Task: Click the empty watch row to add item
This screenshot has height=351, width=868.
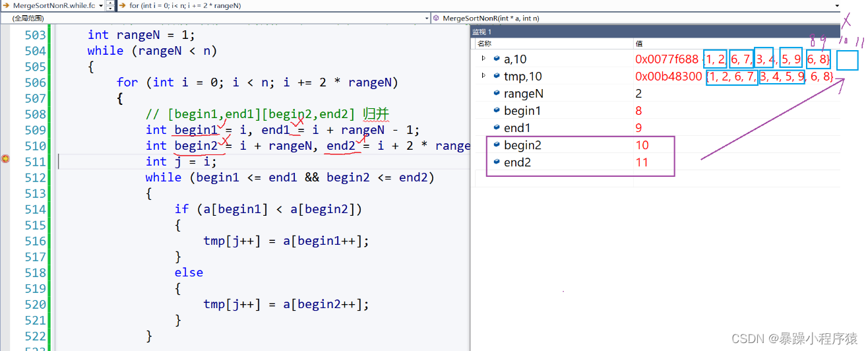Action: (554, 179)
